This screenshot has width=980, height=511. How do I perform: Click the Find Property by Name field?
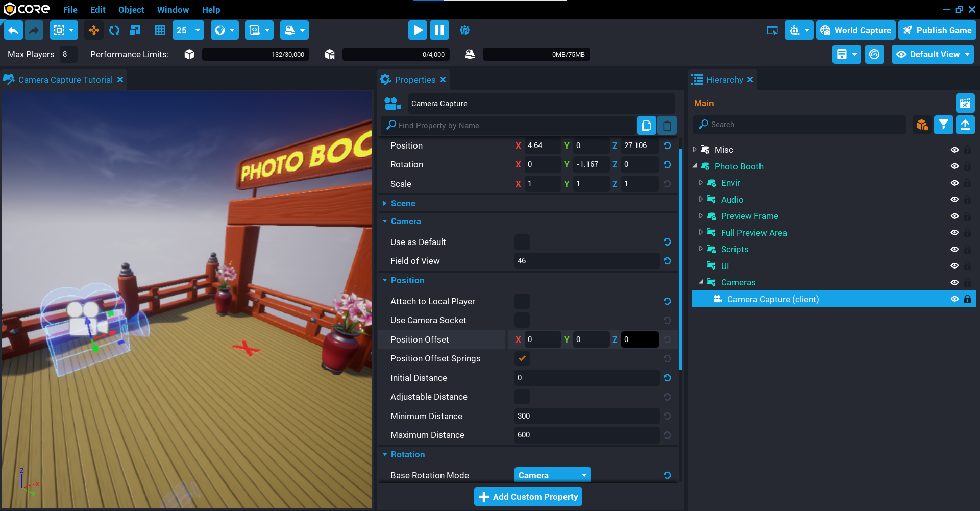(x=510, y=125)
